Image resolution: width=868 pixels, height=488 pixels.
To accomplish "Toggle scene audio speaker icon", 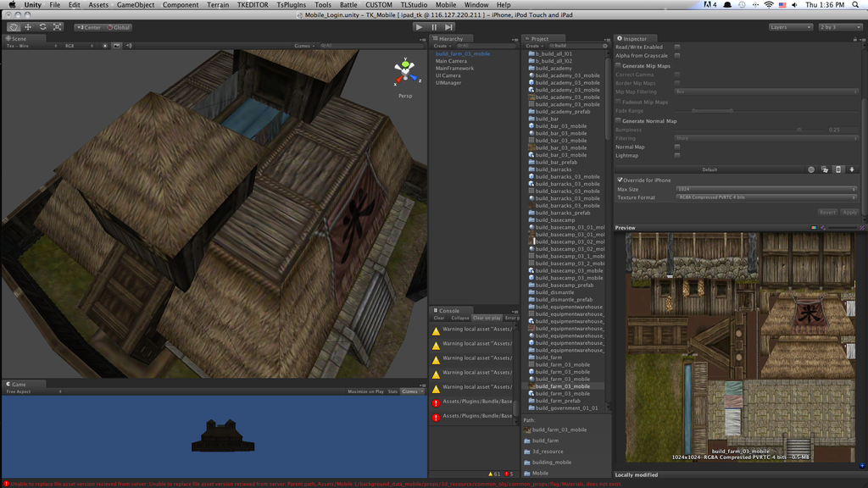I will pyautogui.click(x=129, y=46).
